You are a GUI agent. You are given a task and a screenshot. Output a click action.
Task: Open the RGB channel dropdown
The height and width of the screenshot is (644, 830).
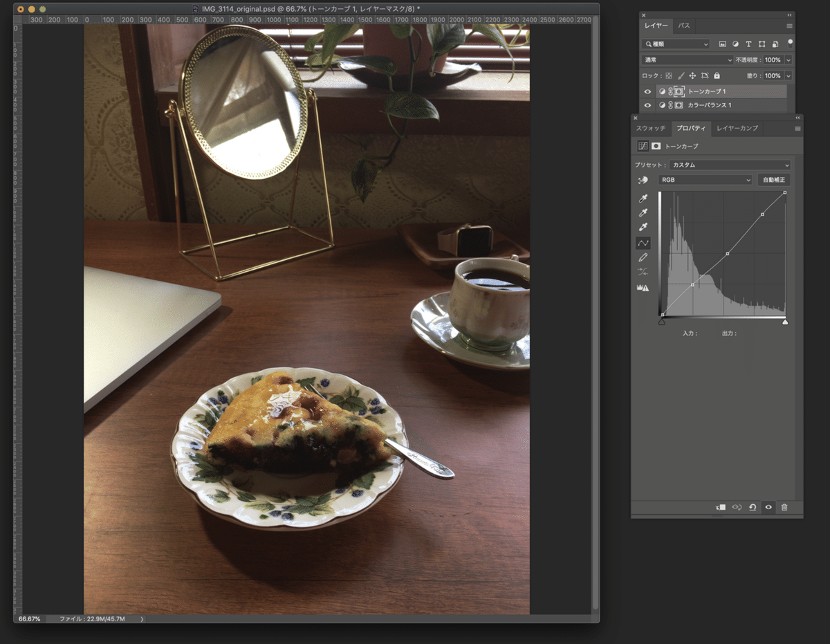point(704,180)
